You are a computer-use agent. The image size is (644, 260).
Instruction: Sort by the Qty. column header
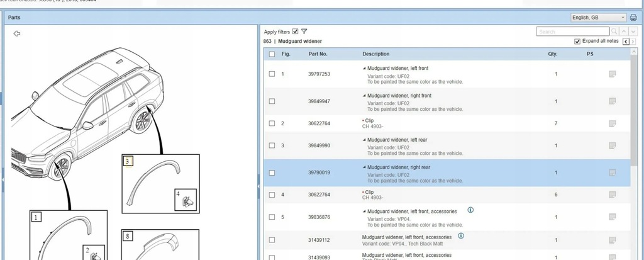tap(552, 54)
